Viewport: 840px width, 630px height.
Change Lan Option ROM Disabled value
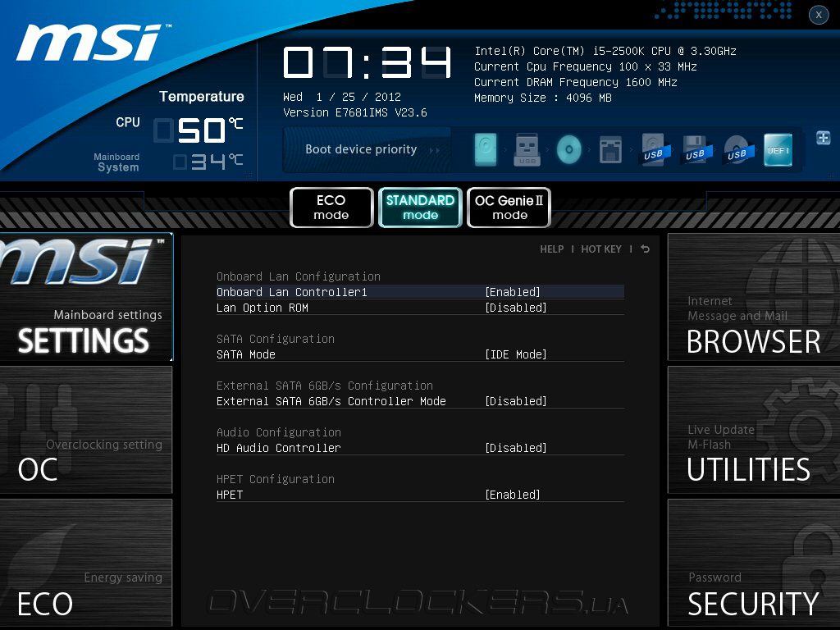coord(515,308)
